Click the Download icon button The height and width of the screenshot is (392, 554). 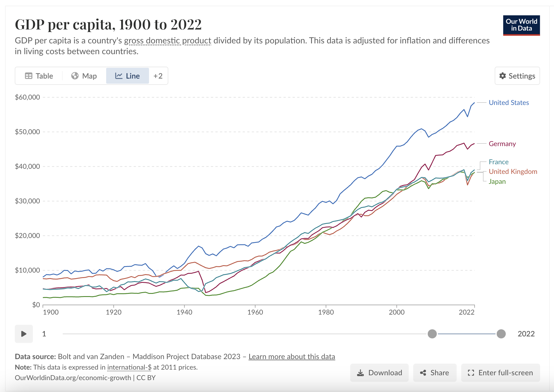point(361,372)
